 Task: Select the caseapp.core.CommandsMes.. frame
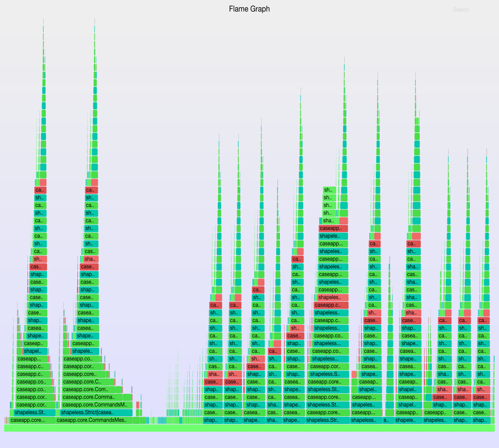94,420
